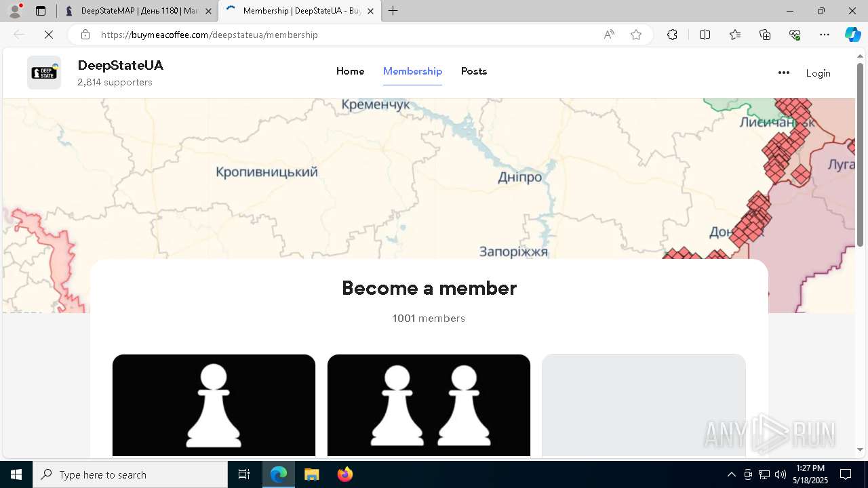
Task: Open the three-dots more options menu
Action: click(784, 73)
